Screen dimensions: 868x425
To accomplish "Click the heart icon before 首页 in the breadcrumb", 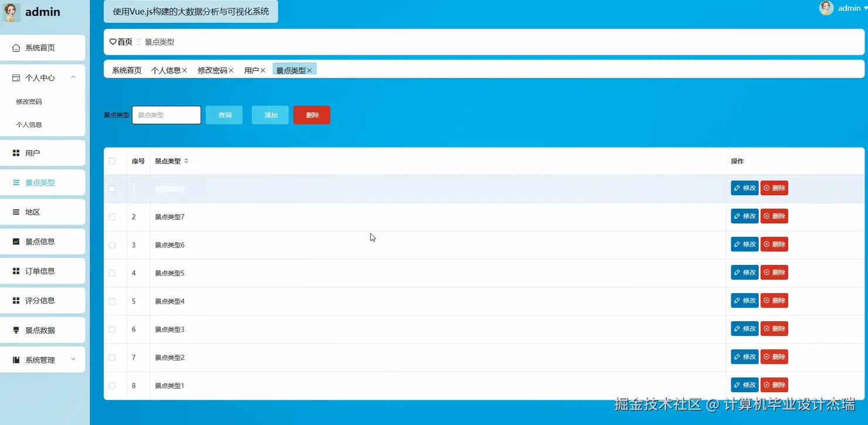I will click(x=113, y=42).
